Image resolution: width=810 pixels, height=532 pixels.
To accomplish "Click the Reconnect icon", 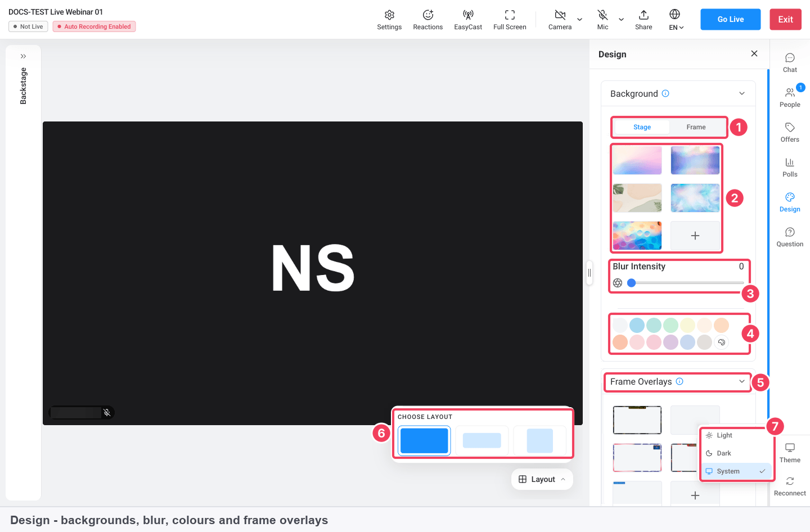I will 790,481.
